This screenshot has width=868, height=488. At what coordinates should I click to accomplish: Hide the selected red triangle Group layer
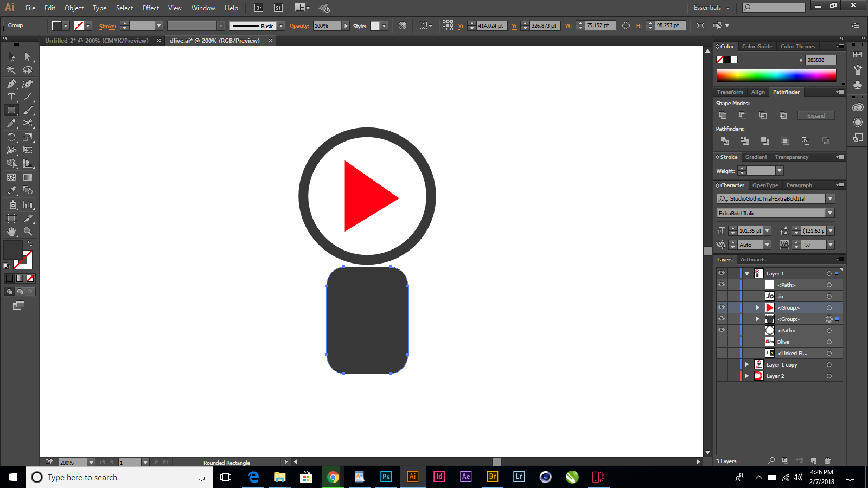tap(722, 307)
